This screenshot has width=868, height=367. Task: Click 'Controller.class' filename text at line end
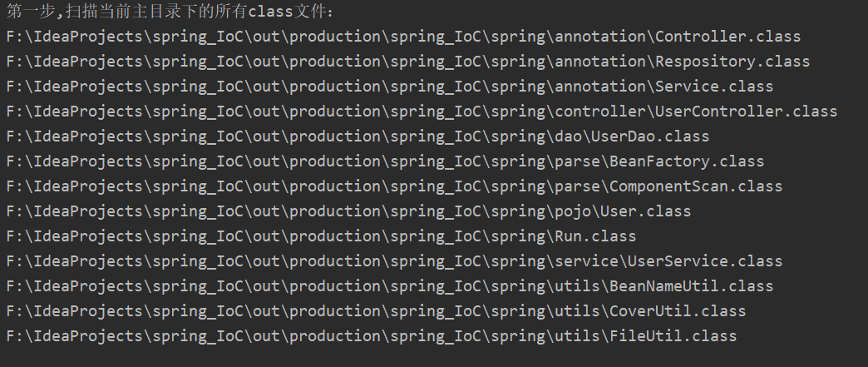pyautogui.click(x=728, y=37)
